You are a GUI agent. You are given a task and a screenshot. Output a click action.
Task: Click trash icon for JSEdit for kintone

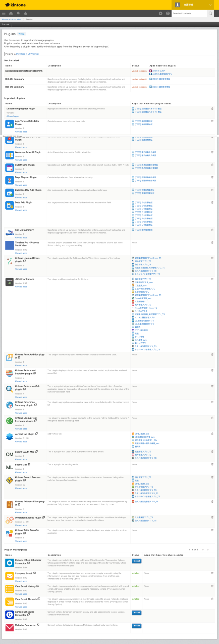click(x=212, y=279)
